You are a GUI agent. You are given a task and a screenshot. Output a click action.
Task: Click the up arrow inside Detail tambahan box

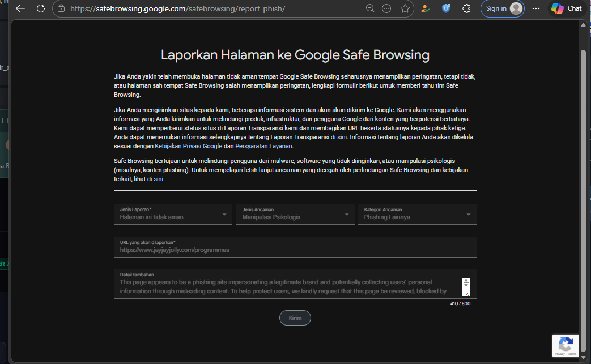click(x=466, y=280)
